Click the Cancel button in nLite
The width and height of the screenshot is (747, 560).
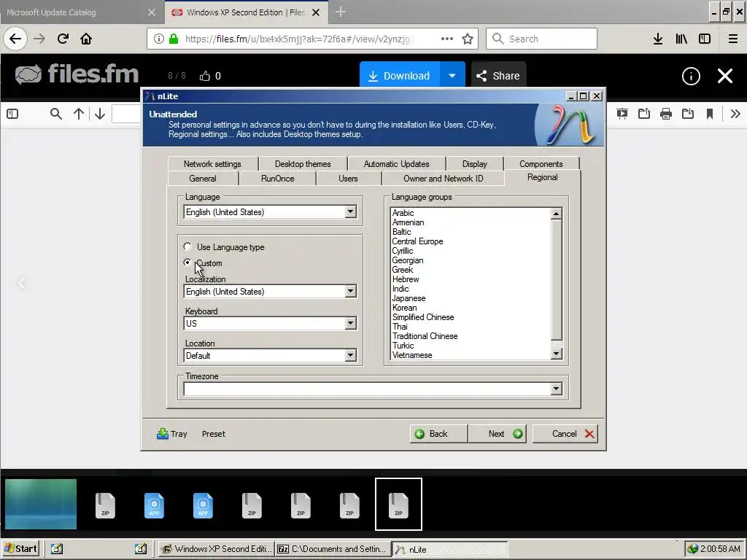click(x=565, y=434)
